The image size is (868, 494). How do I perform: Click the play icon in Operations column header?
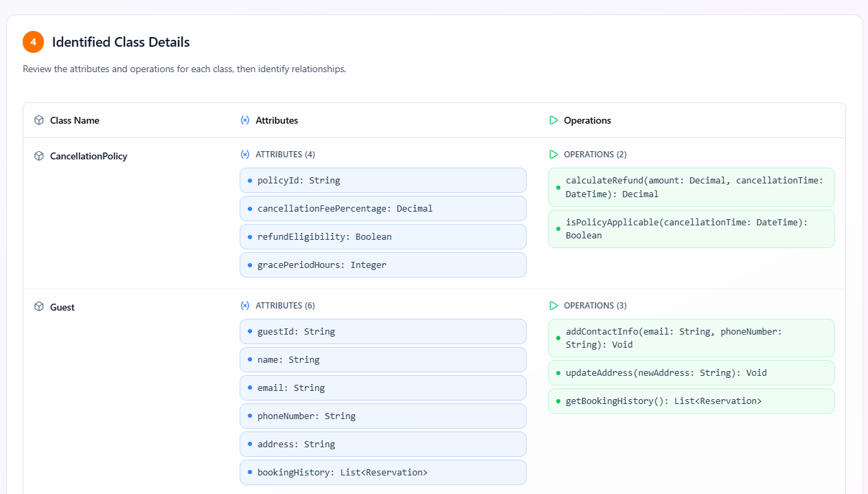pos(553,120)
